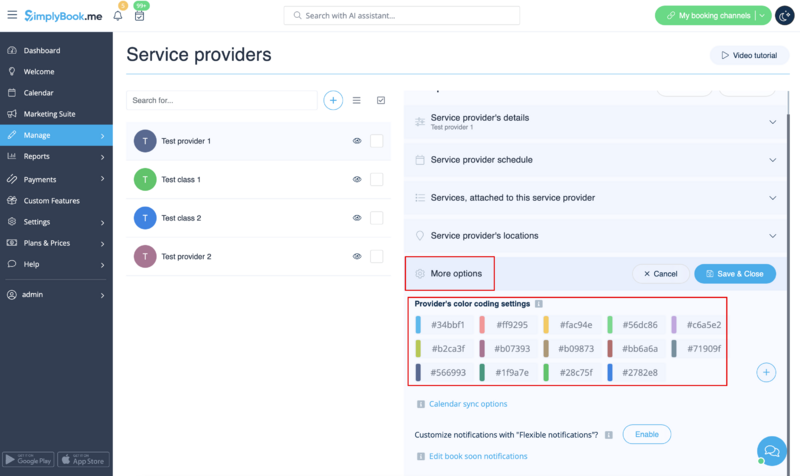The height and width of the screenshot is (476, 800).
Task: Check the box for Test provider 2
Action: tap(377, 257)
